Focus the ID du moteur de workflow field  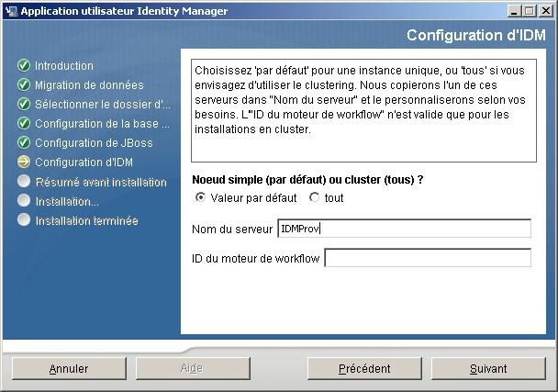(x=428, y=258)
